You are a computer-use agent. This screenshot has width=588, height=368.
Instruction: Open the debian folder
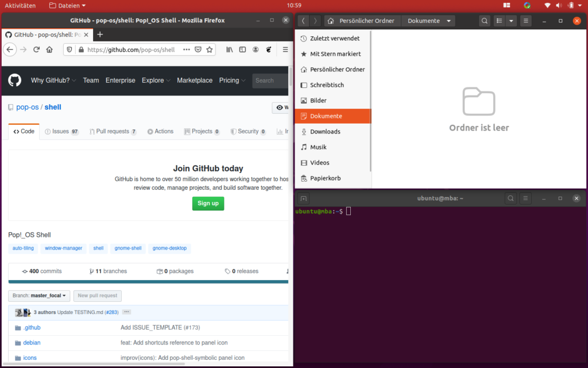(32, 343)
